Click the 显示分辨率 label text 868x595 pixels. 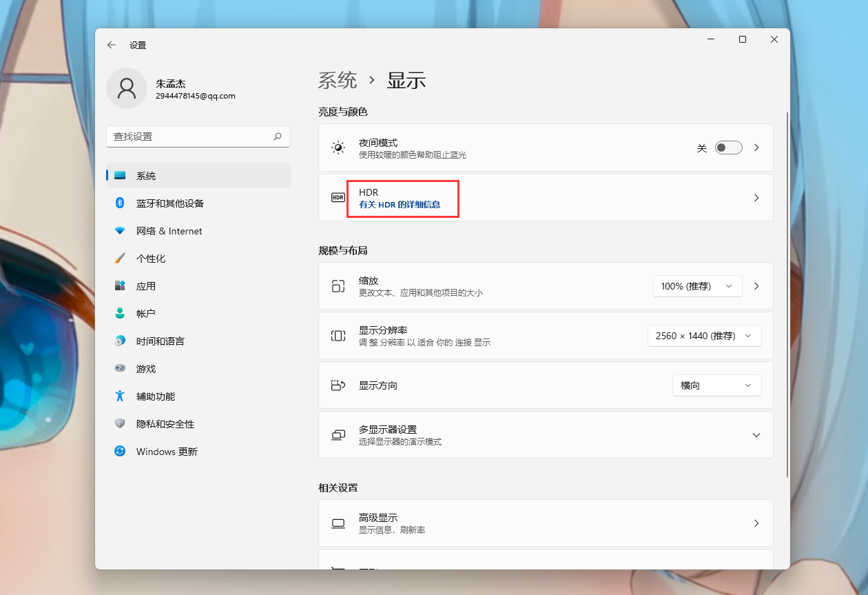[383, 330]
